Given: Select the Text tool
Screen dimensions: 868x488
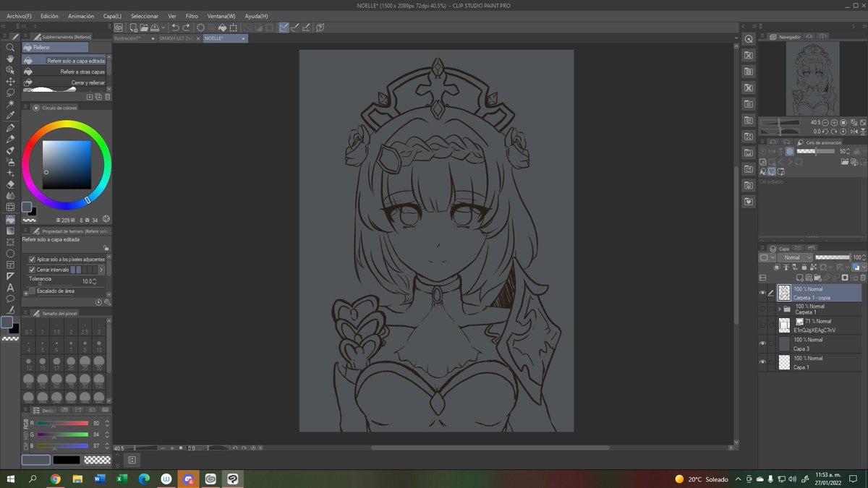Looking at the screenshot, I should point(10,288).
